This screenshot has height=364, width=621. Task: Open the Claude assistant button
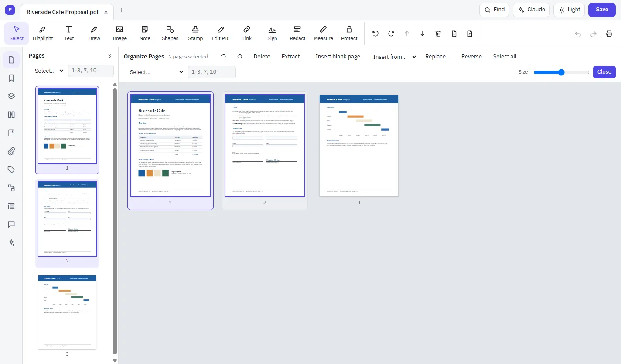pyautogui.click(x=531, y=10)
